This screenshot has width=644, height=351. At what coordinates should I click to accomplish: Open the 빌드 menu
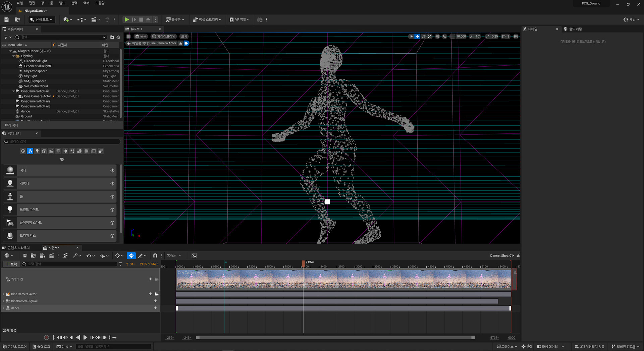pyautogui.click(x=62, y=3)
